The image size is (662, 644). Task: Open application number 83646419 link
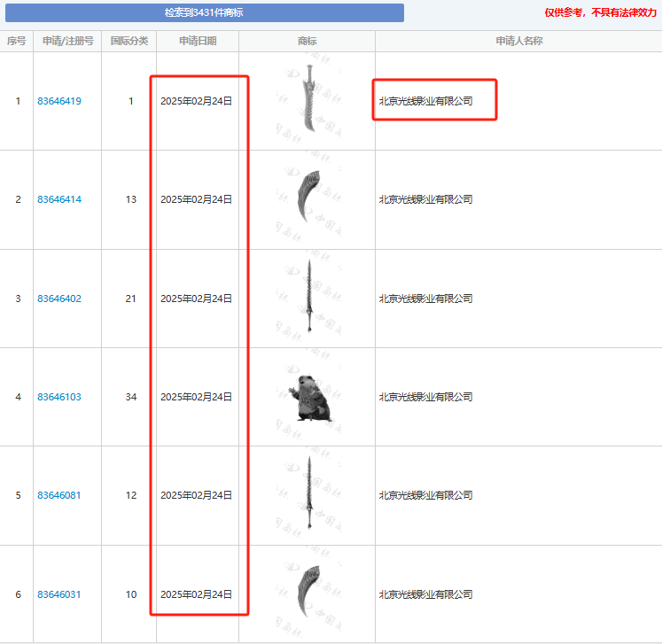tap(59, 101)
